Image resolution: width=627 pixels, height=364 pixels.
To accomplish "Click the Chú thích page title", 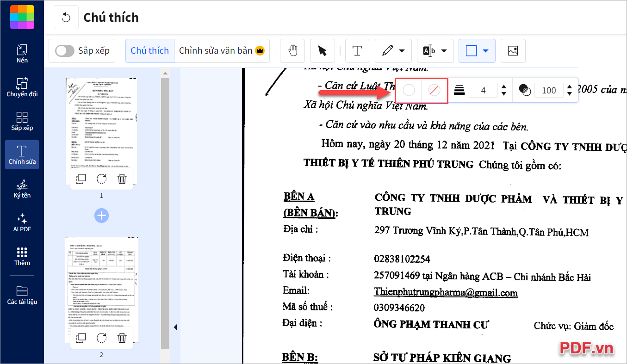I will (111, 18).
